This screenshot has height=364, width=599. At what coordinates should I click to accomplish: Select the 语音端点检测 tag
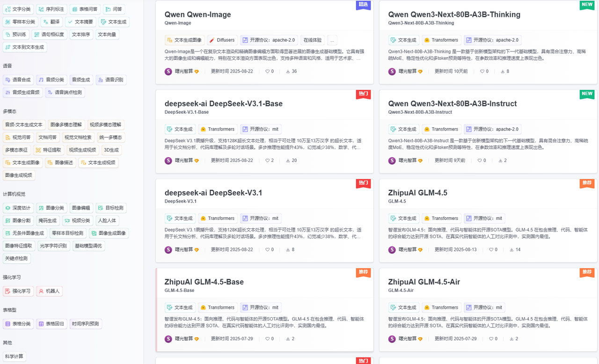click(65, 93)
